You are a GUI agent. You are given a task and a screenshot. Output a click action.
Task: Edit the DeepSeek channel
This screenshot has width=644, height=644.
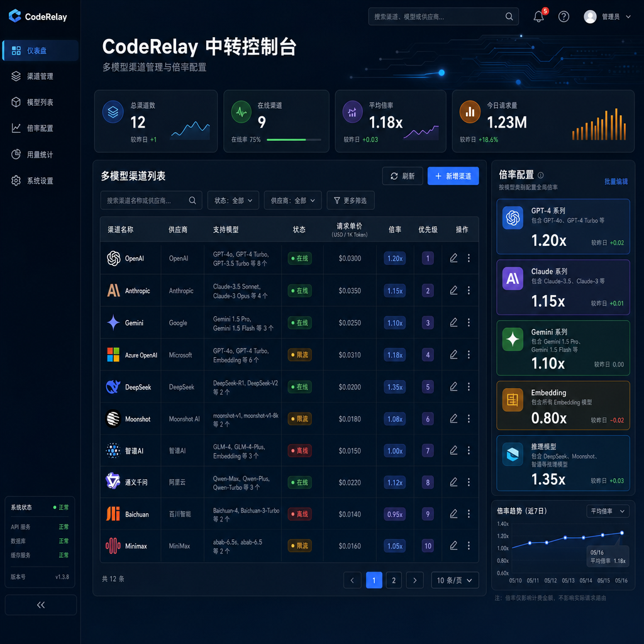[453, 387]
